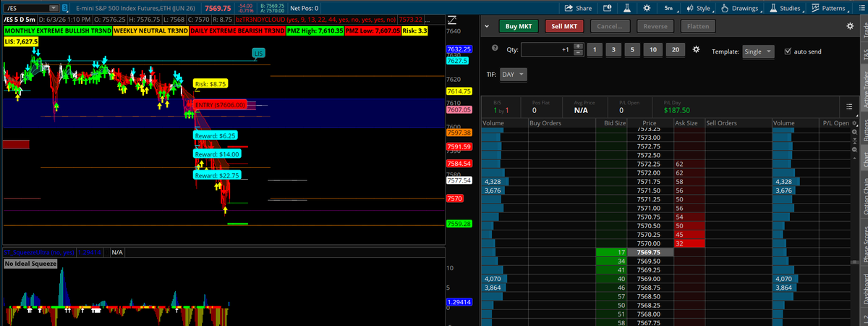Click the Reverse button
The width and height of the screenshot is (868, 326).
pos(655,26)
